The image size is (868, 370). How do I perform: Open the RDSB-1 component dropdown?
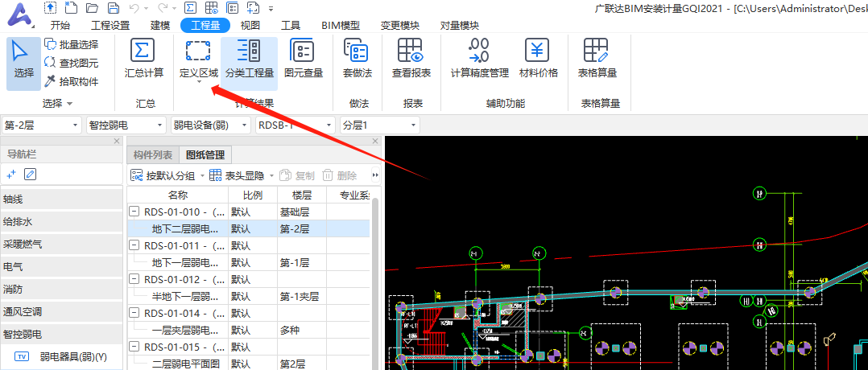coord(295,125)
